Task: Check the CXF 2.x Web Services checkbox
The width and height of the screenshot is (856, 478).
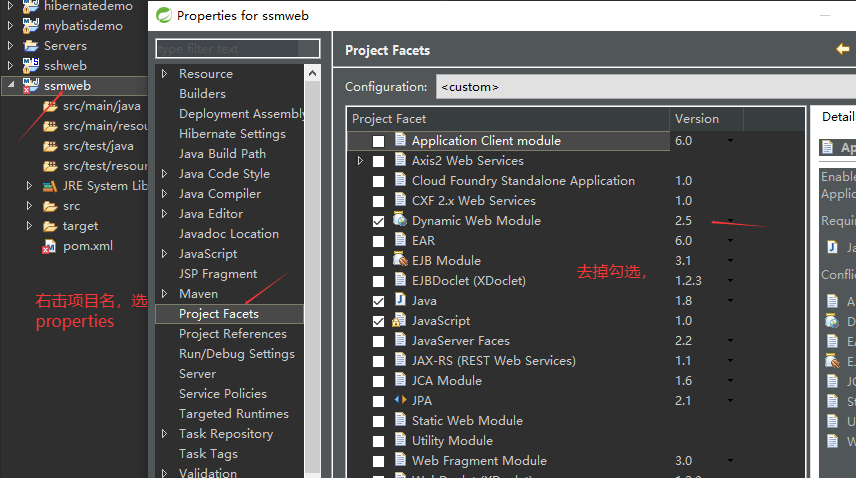Action: [378, 201]
